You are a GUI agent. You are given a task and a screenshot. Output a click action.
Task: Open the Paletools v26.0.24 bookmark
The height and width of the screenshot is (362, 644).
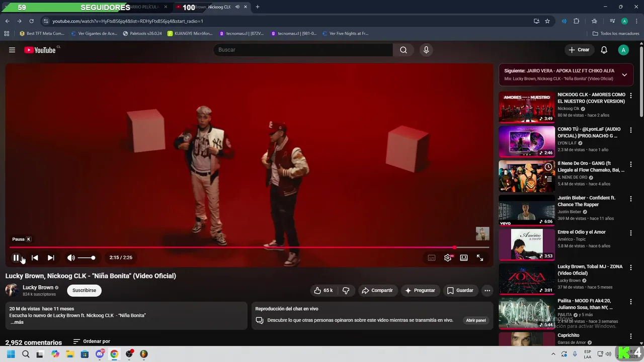tap(142, 34)
